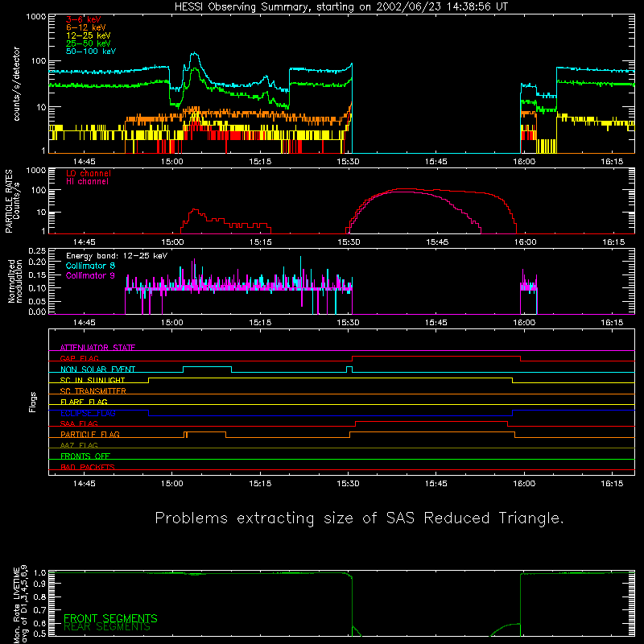
Task: Click the AAZ FLAG label
Action: pos(79,445)
